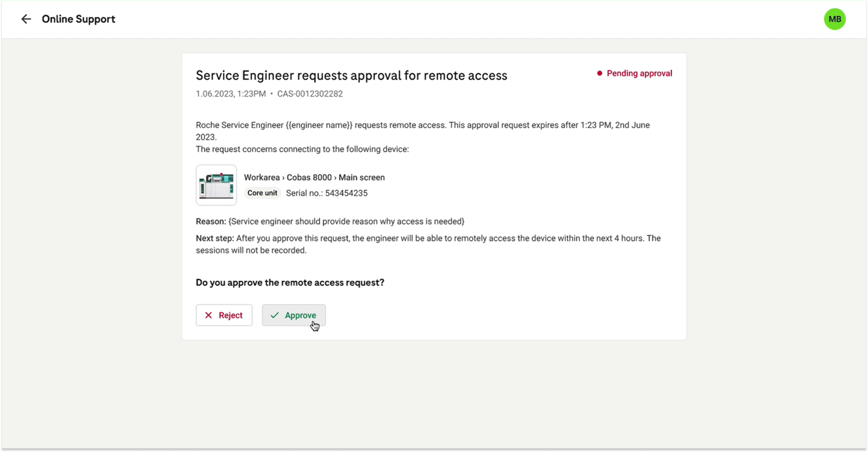Screen dimensions: 868x452
Task: Click the Reason label text
Action: tap(211, 221)
